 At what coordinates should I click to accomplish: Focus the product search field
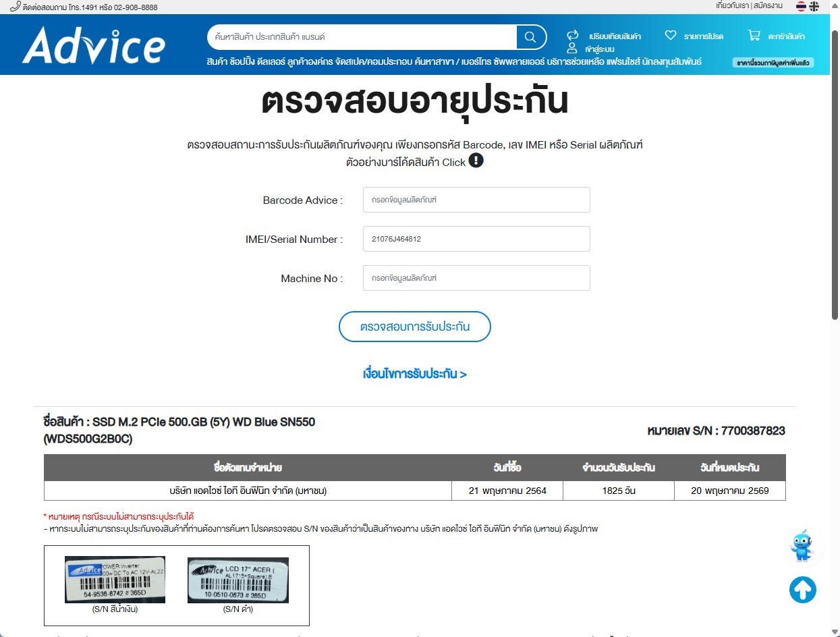tap(362, 37)
